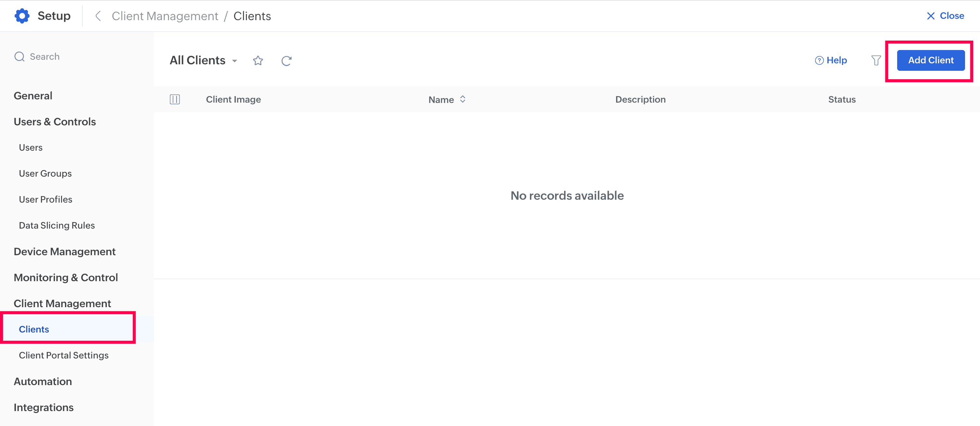Click the search magnifier icon in sidebar
This screenshot has width=980, height=426.
tap(19, 56)
